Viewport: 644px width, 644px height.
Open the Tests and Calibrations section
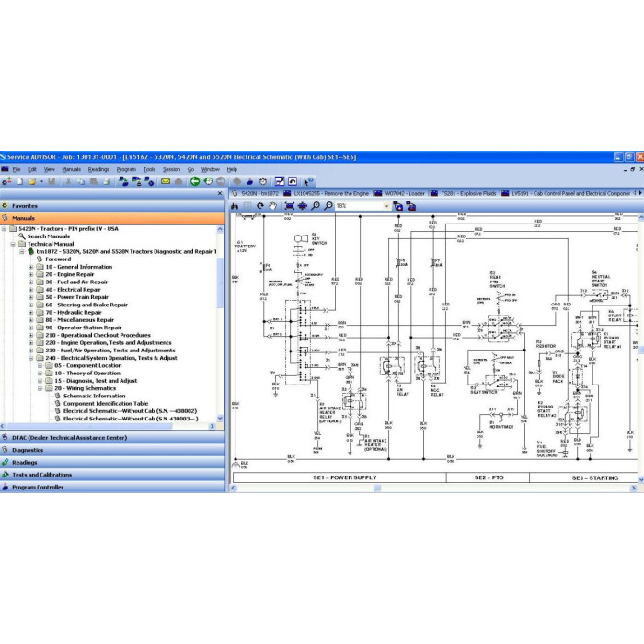coord(112,475)
